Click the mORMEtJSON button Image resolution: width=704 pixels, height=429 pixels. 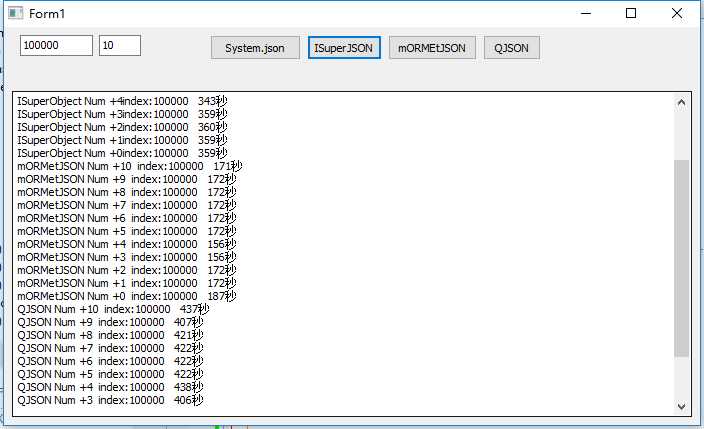click(x=432, y=48)
